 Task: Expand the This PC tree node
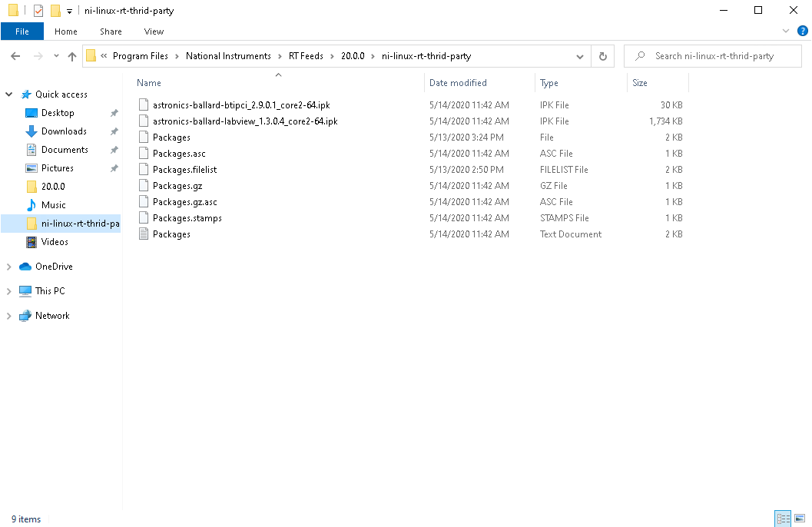pyautogui.click(x=9, y=291)
